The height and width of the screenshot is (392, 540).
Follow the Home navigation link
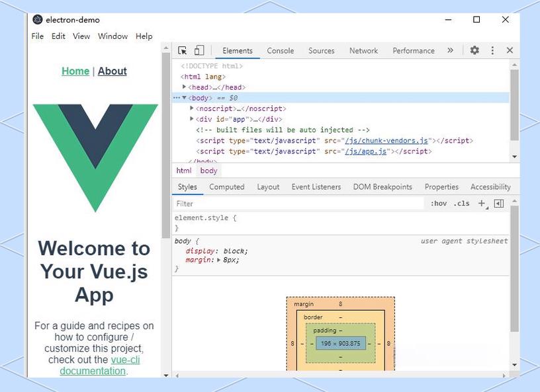pyautogui.click(x=75, y=71)
